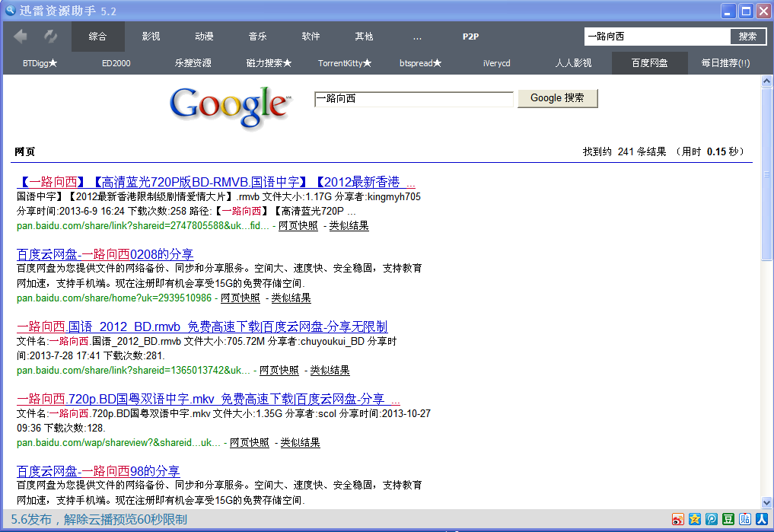Share via Tencent Weibo icon
The width and height of the screenshot is (774, 532).
tap(712, 519)
